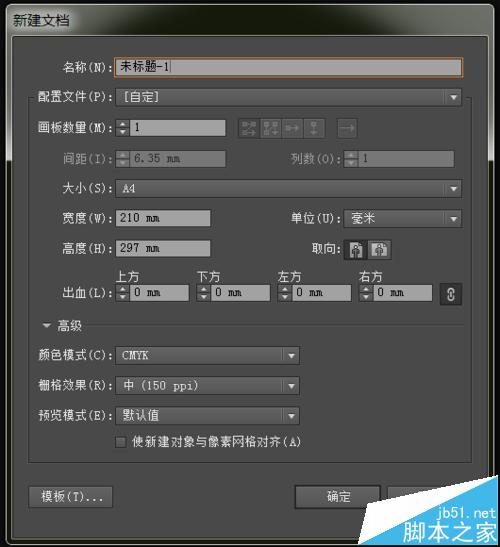Click the 右方 right bleed value field

click(x=402, y=293)
